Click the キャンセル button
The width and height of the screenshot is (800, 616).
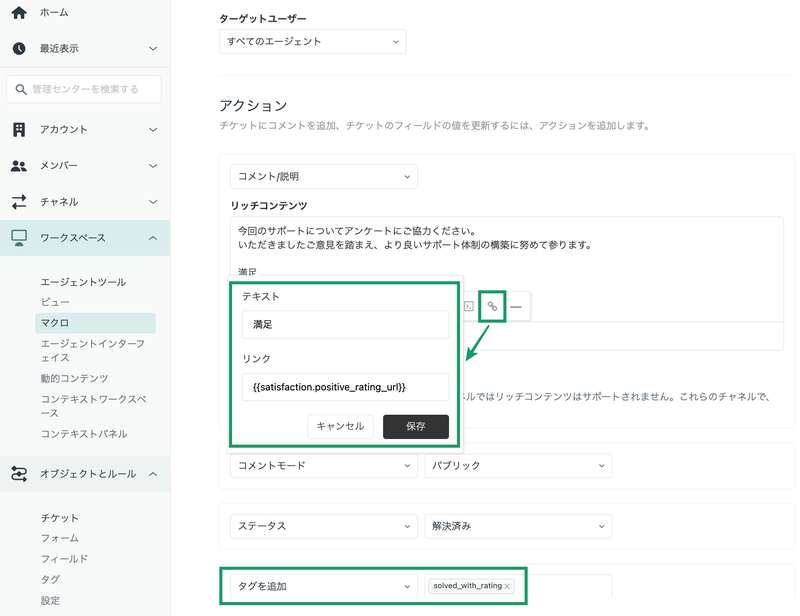point(340,426)
